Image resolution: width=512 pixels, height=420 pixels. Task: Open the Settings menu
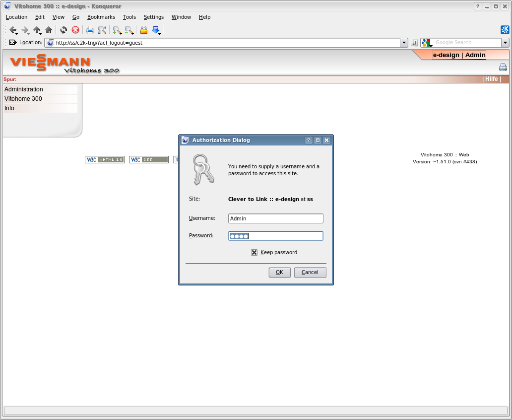[153, 17]
